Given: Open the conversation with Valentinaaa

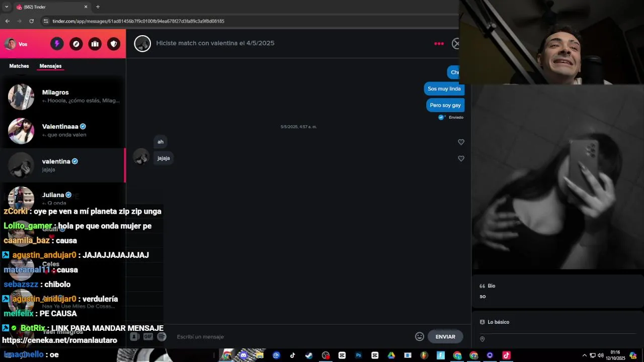Looking at the screenshot, I should click(x=63, y=130).
